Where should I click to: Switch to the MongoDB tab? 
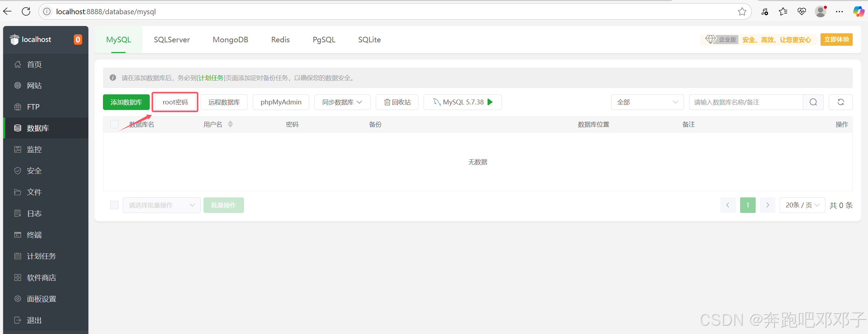coord(231,40)
